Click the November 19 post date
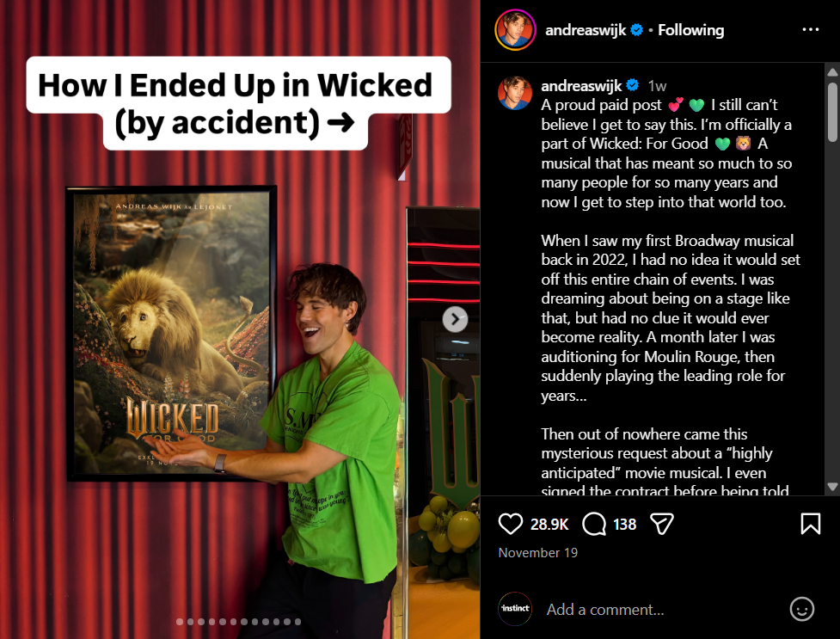Viewport: 840px width, 639px height. click(x=538, y=553)
